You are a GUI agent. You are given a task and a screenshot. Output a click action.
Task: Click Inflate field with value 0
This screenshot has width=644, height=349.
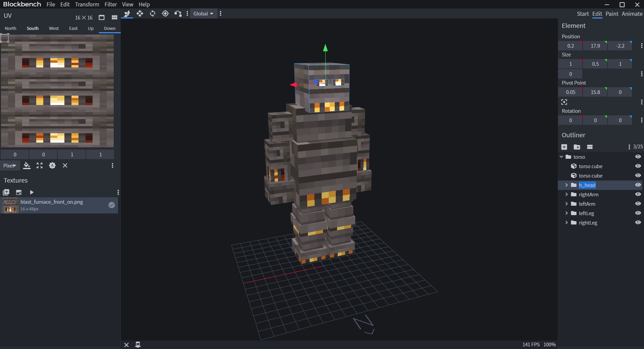570,74
